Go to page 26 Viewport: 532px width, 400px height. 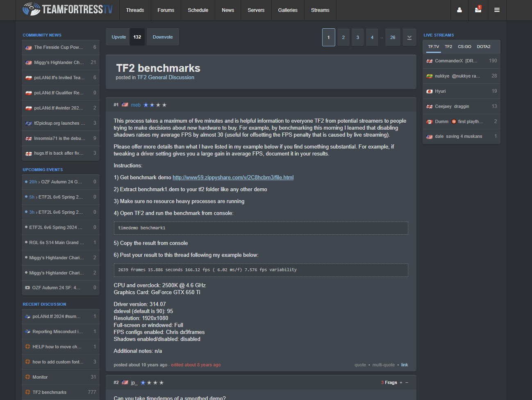pos(393,37)
